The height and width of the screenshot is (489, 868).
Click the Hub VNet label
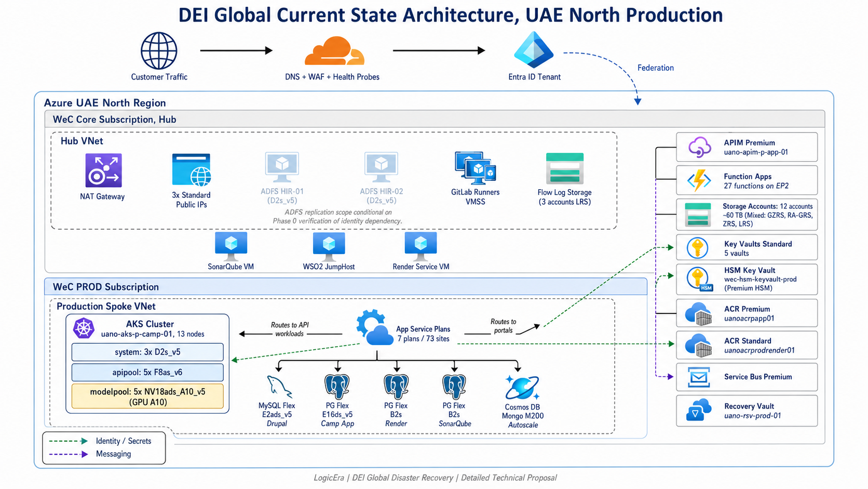coord(82,141)
